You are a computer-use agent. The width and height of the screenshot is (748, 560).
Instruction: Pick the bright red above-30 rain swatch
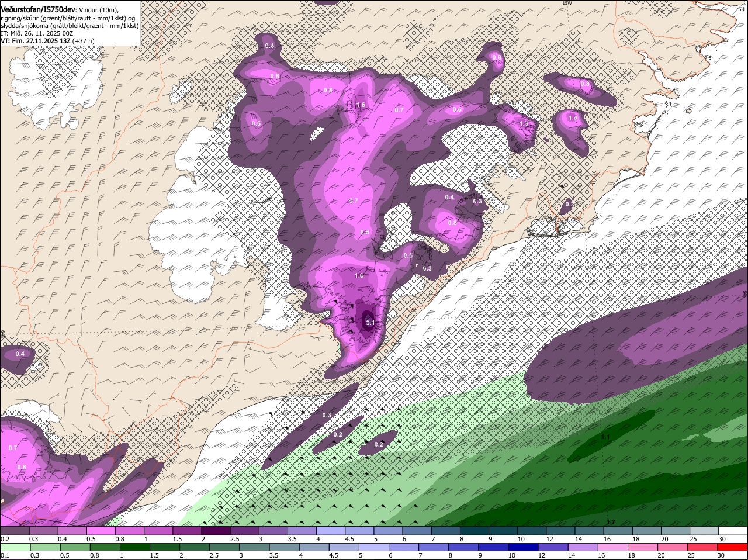click(732, 547)
